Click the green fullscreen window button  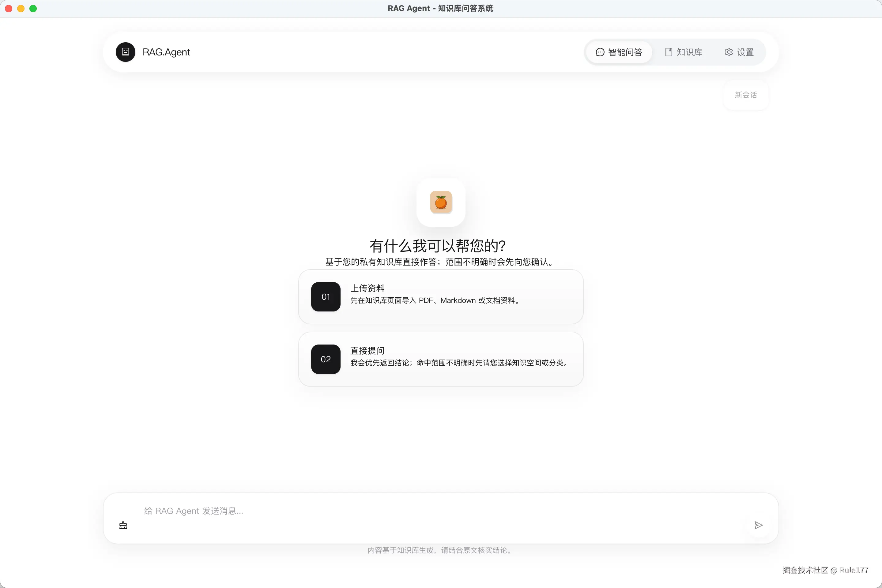33,8
